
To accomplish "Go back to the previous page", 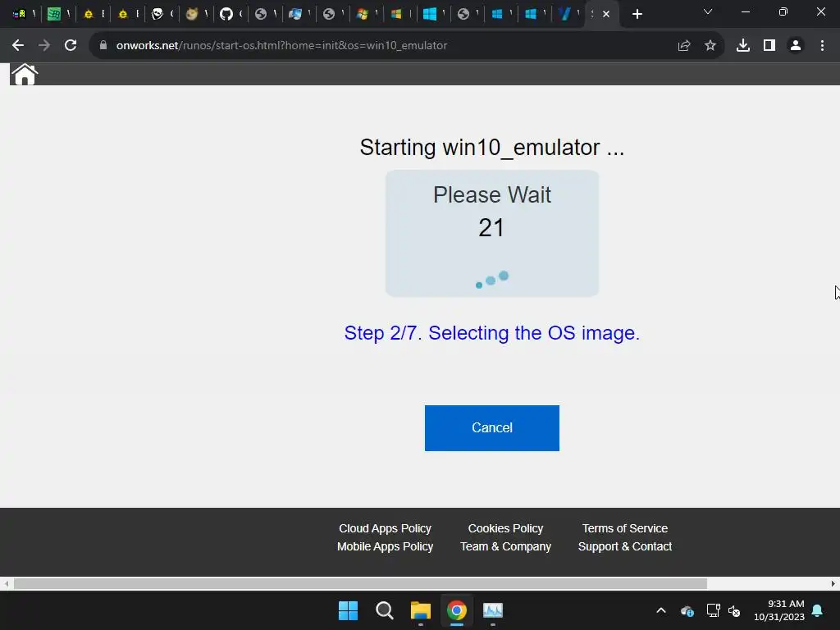I will click(x=18, y=46).
